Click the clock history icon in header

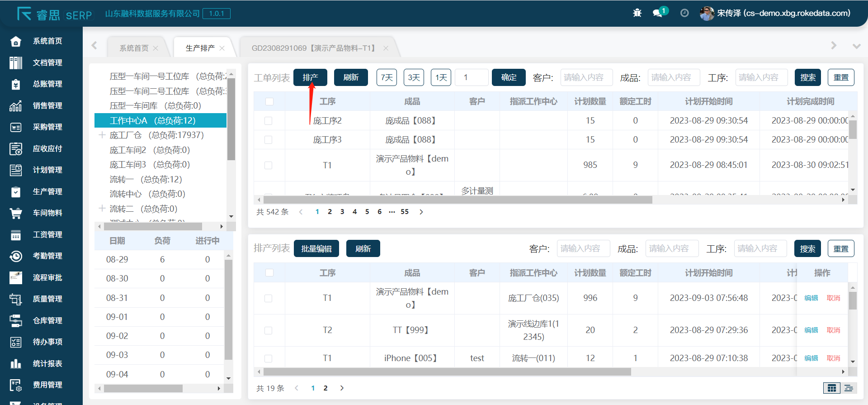pos(684,13)
